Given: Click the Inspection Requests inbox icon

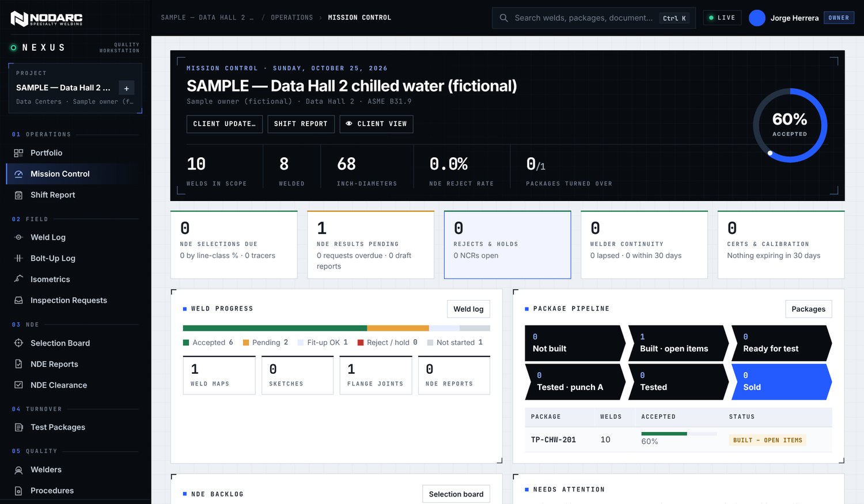Looking at the screenshot, I should (18, 301).
